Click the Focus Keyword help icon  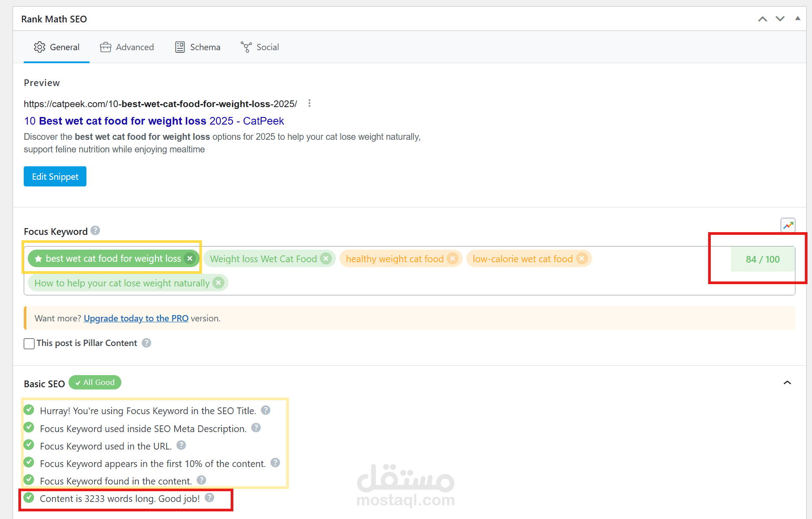click(x=95, y=230)
